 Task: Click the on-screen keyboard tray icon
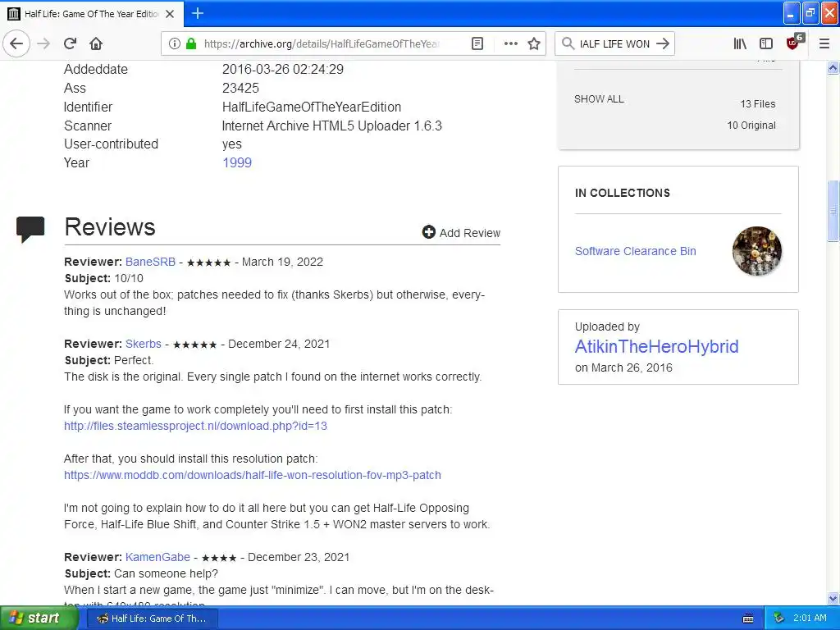(x=748, y=619)
